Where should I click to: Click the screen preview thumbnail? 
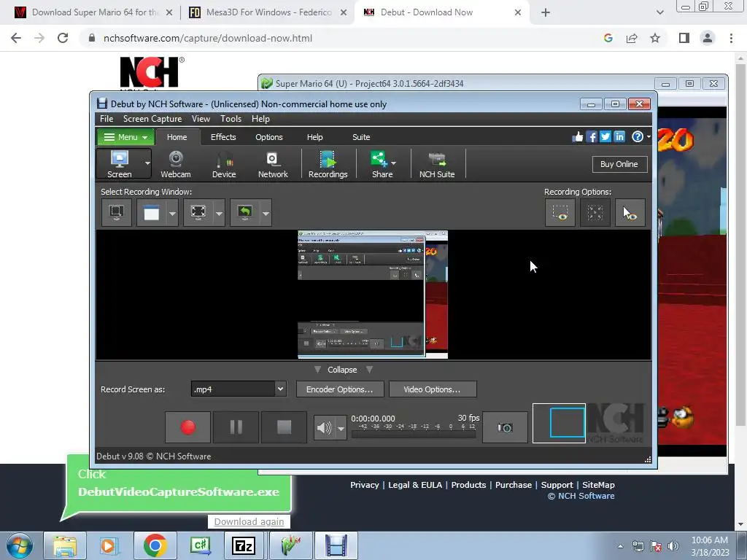tap(373, 295)
